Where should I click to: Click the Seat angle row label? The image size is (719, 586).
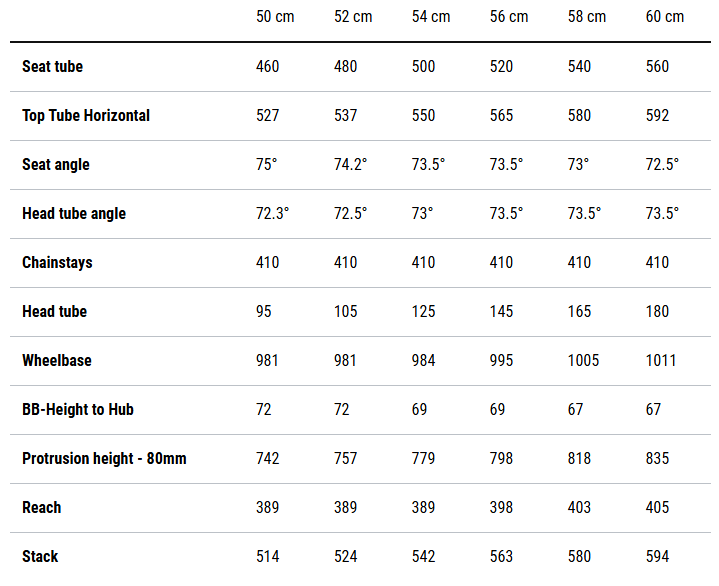[56, 165]
